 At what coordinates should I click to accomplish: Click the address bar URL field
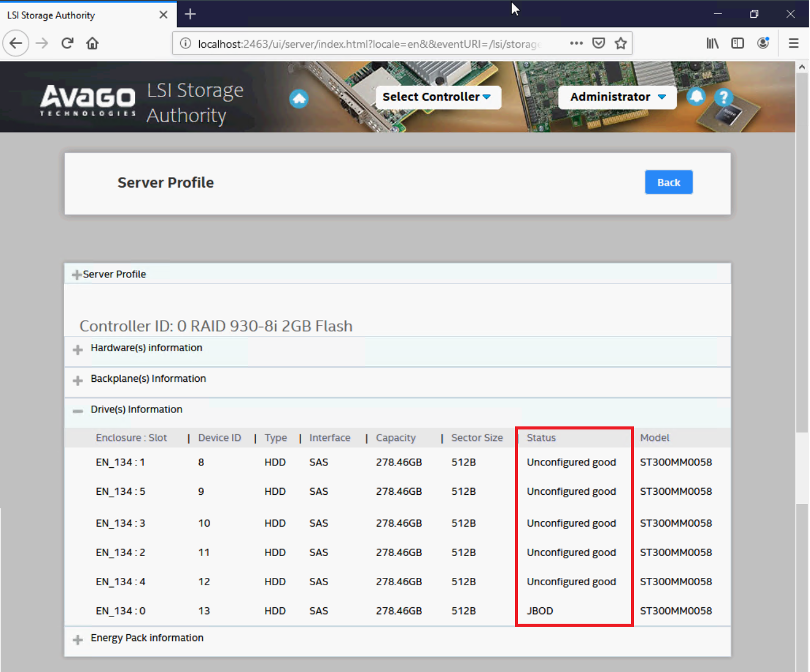(367, 44)
